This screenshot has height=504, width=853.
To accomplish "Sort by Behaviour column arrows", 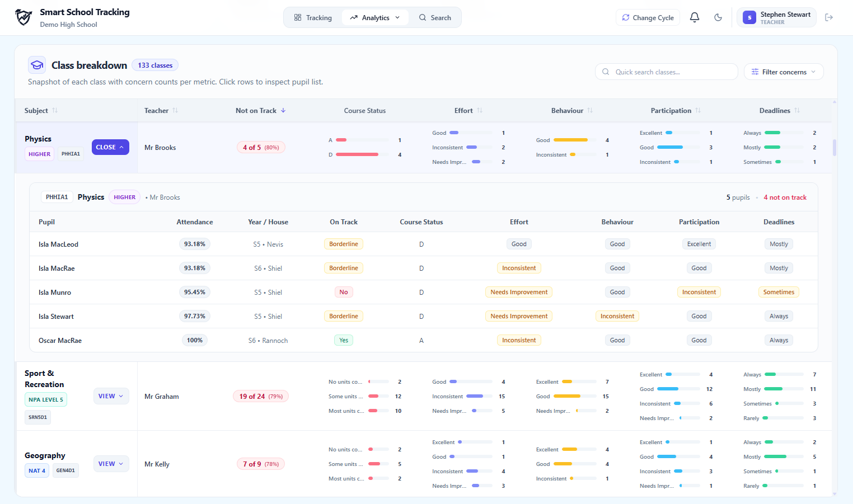I will [590, 111].
